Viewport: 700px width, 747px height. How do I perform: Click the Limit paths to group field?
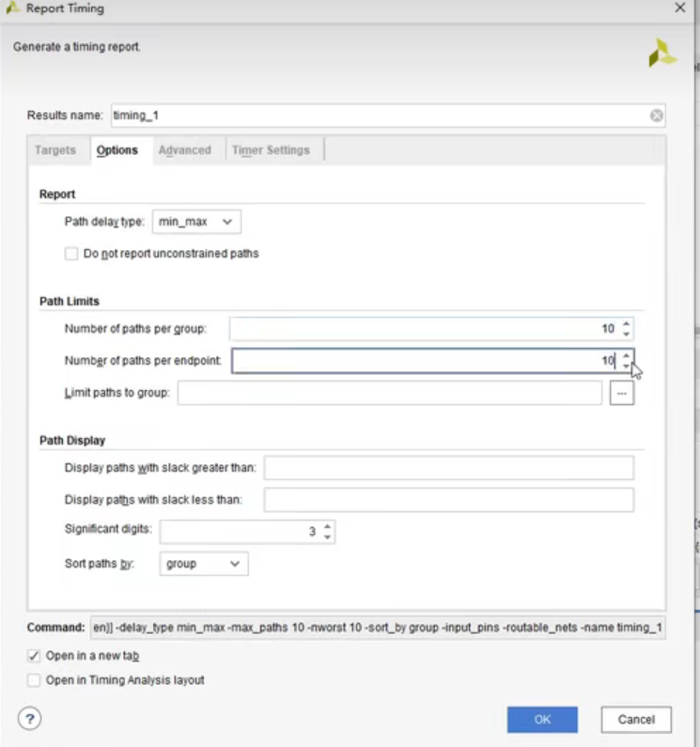[x=389, y=393]
